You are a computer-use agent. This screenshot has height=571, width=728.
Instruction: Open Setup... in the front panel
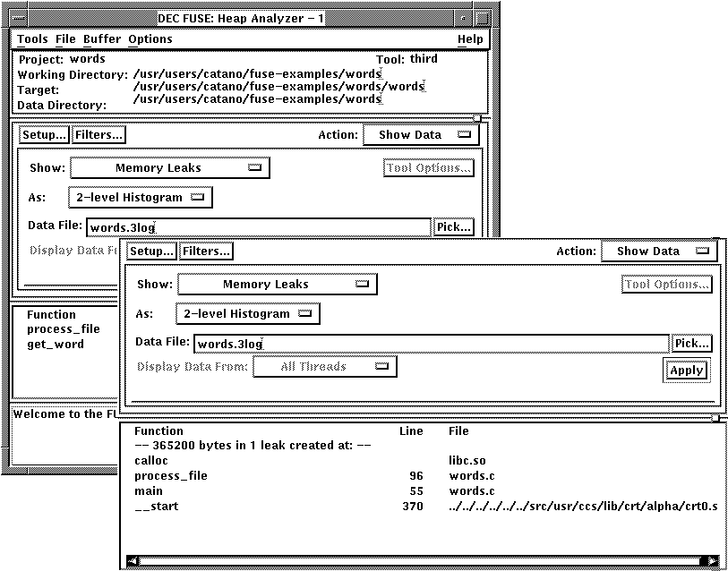(151, 251)
